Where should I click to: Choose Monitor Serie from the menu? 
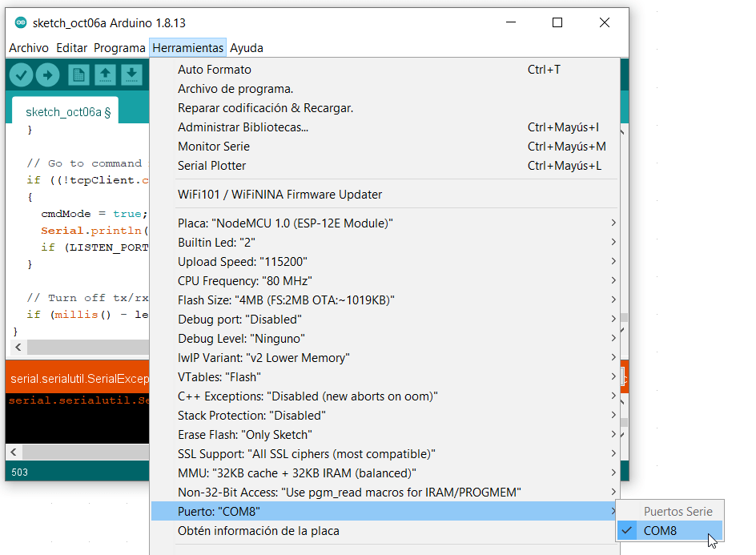pyautogui.click(x=214, y=147)
